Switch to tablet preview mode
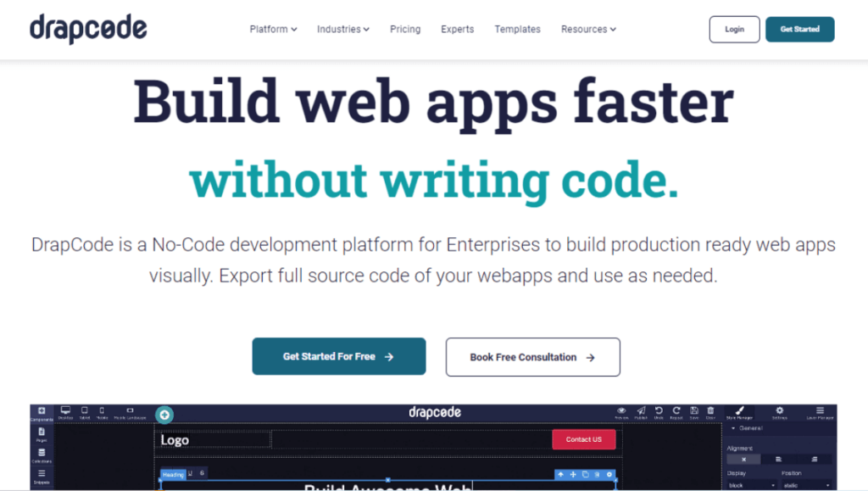 pyautogui.click(x=85, y=410)
